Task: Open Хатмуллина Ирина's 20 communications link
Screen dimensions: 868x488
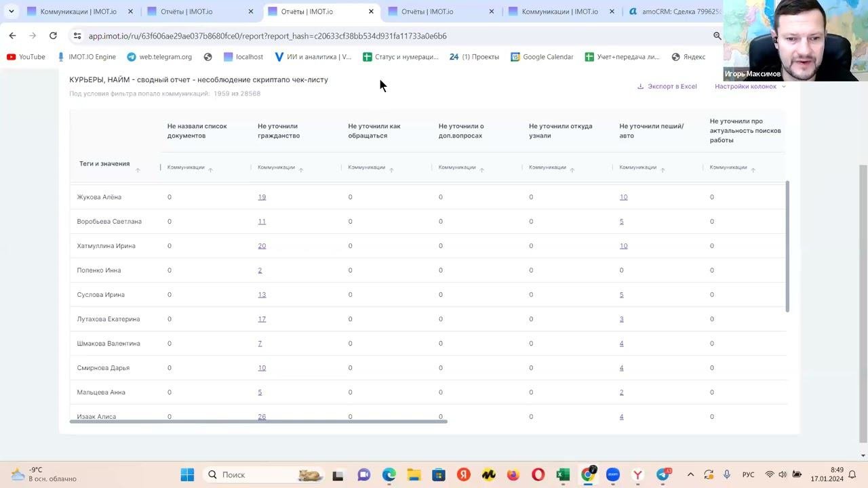Action: [262, 246]
